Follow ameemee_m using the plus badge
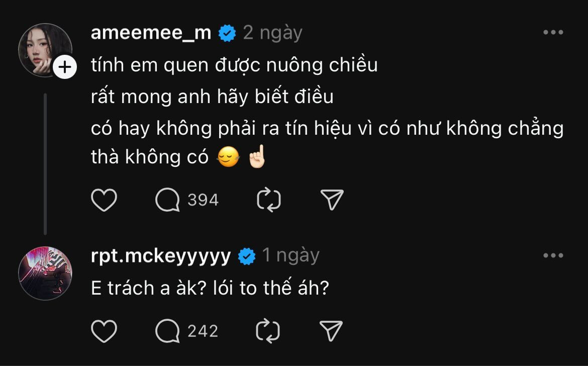This screenshot has height=366, width=588. (65, 67)
